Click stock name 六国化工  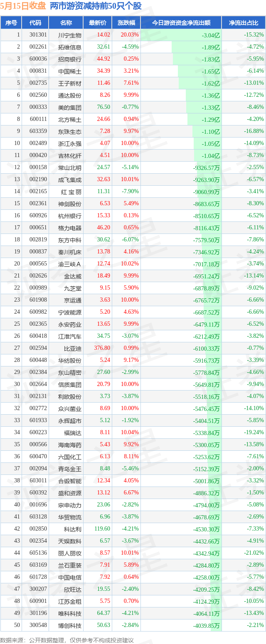70,457
